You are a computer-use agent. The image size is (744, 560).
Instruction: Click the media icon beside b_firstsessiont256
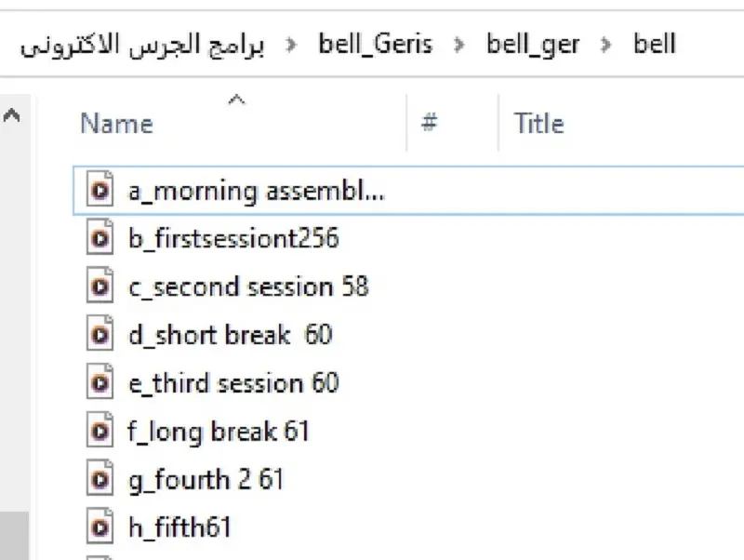click(x=100, y=237)
